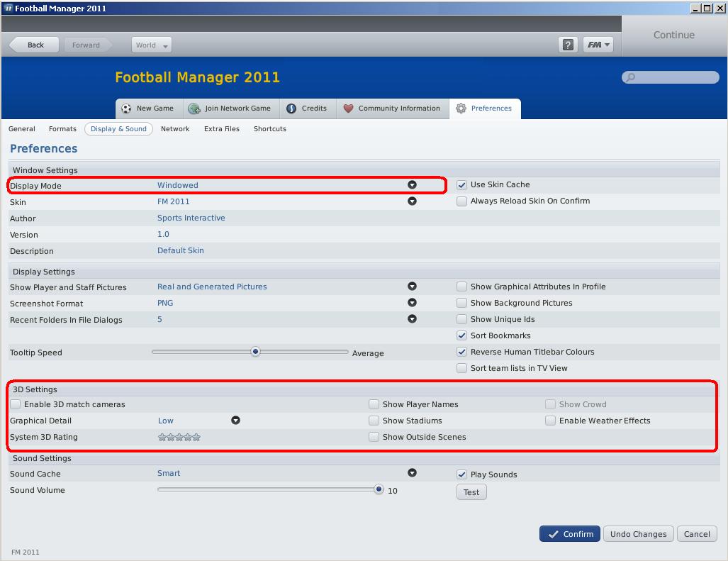Open the Graphical Detail dropdown
728x561 pixels.
tap(235, 421)
